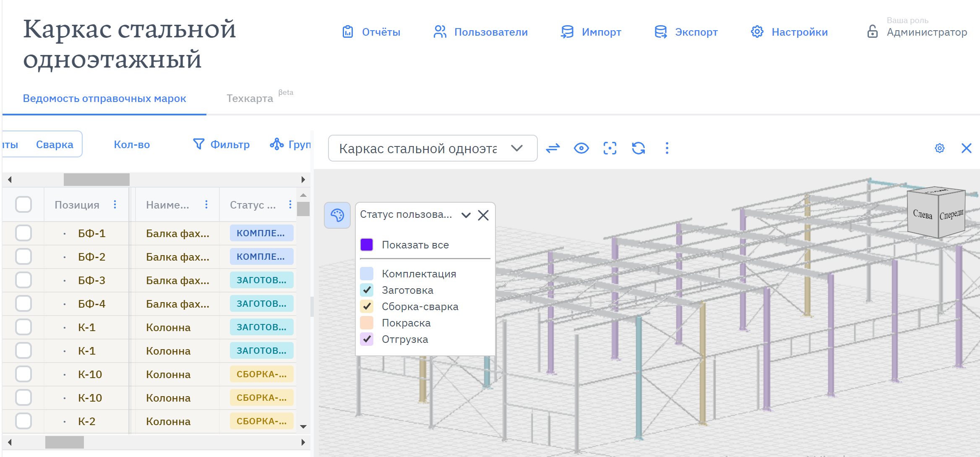The image size is (980, 457).
Task: Toggle the Заготовка status checkbox
Action: (x=367, y=290)
